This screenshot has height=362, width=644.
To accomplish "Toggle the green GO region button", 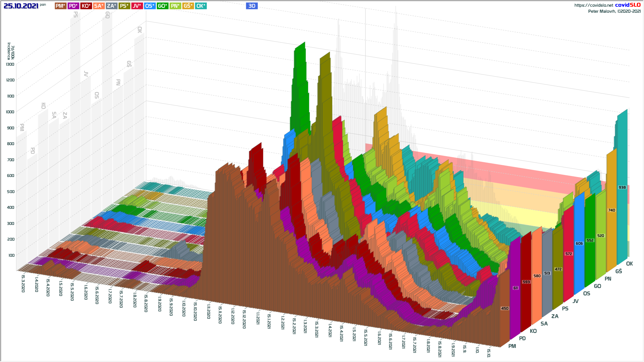I will pos(162,6).
